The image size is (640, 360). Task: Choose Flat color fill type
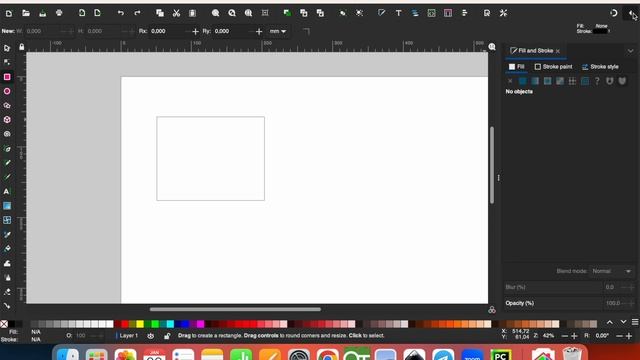pos(522,81)
